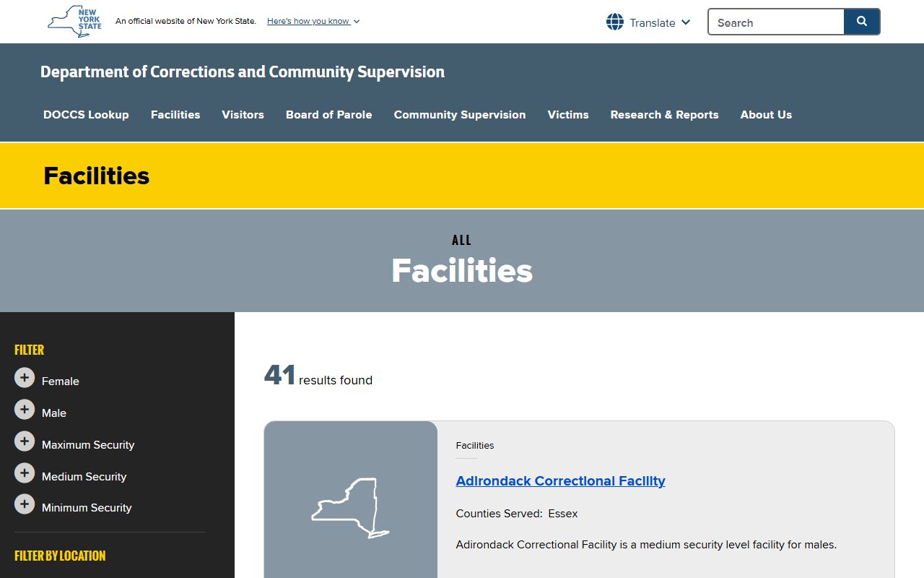Image resolution: width=924 pixels, height=578 pixels.
Task: Select the Male filter label
Action: coord(54,413)
